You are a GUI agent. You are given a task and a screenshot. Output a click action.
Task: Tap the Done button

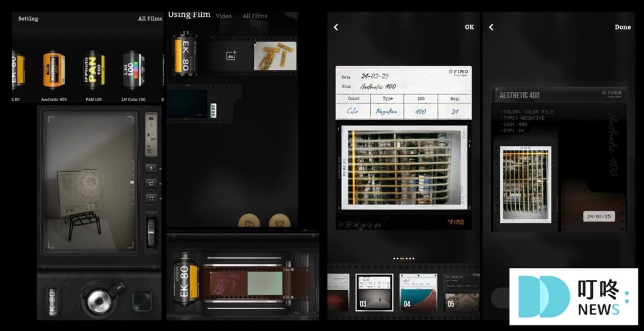click(623, 27)
